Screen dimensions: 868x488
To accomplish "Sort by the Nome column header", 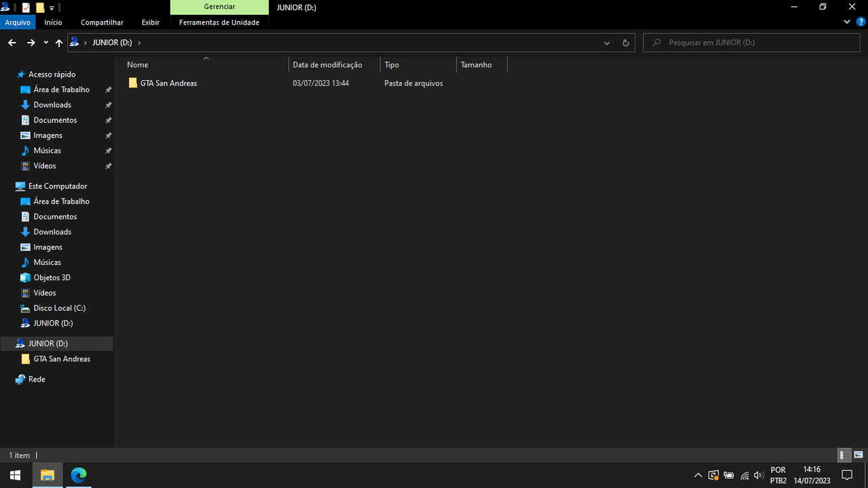I will 206,65.
